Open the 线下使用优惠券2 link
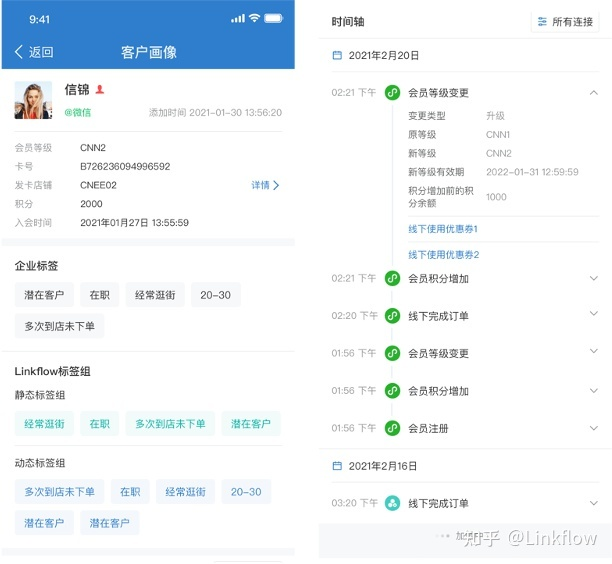The width and height of the screenshot is (612, 564). point(443,255)
